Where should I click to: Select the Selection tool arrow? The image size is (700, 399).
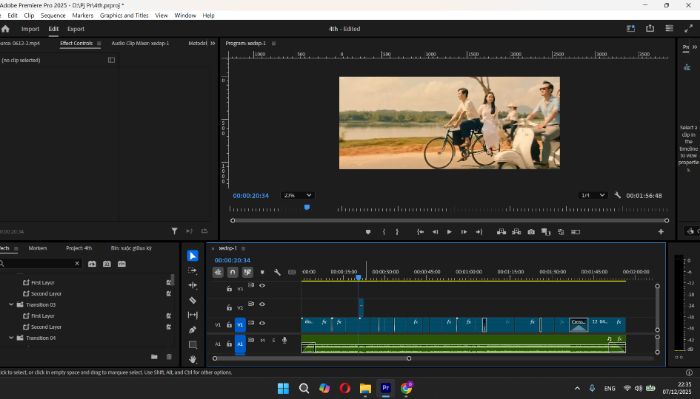(192, 256)
